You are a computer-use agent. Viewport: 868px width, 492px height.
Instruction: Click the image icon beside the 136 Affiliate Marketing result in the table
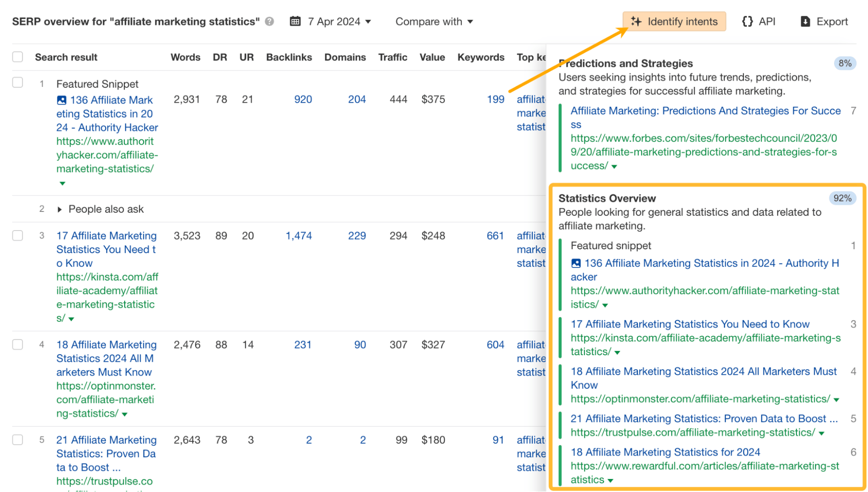pyautogui.click(x=62, y=100)
